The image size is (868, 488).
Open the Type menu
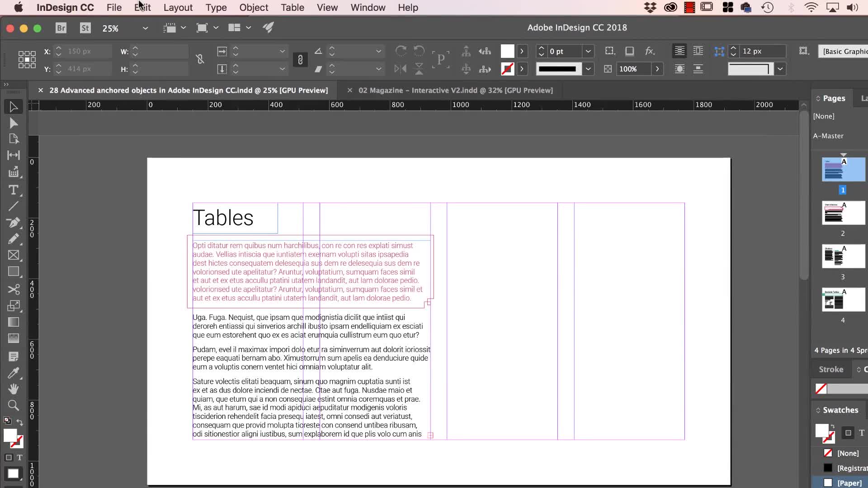[216, 7]
